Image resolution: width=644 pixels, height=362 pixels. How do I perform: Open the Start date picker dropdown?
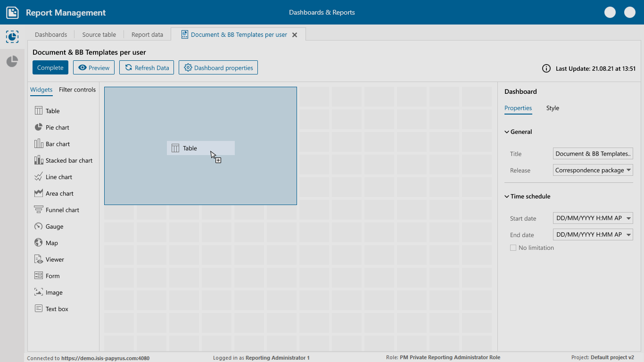click(x=629, y=218)
